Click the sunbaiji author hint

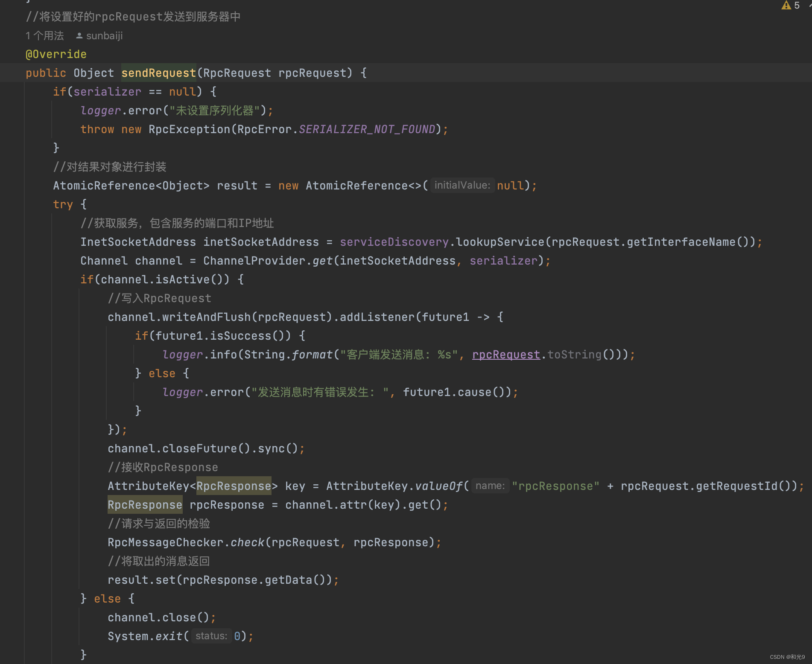(x=104, y=36)
